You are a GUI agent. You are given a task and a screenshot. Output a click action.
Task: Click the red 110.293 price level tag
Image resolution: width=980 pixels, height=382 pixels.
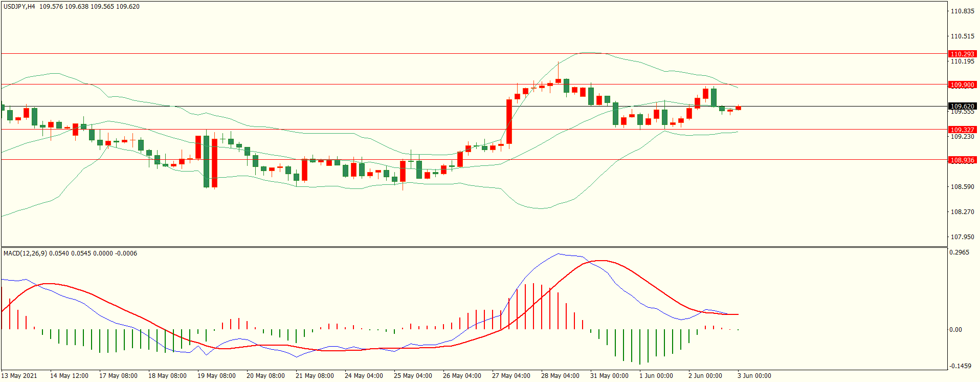tap(962, 54)
